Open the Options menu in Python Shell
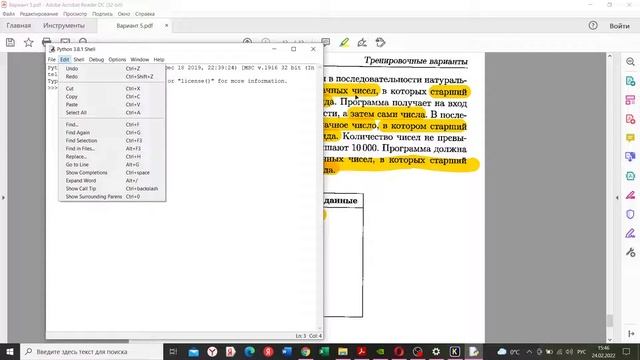640x360 pixels. click(117, 60)
